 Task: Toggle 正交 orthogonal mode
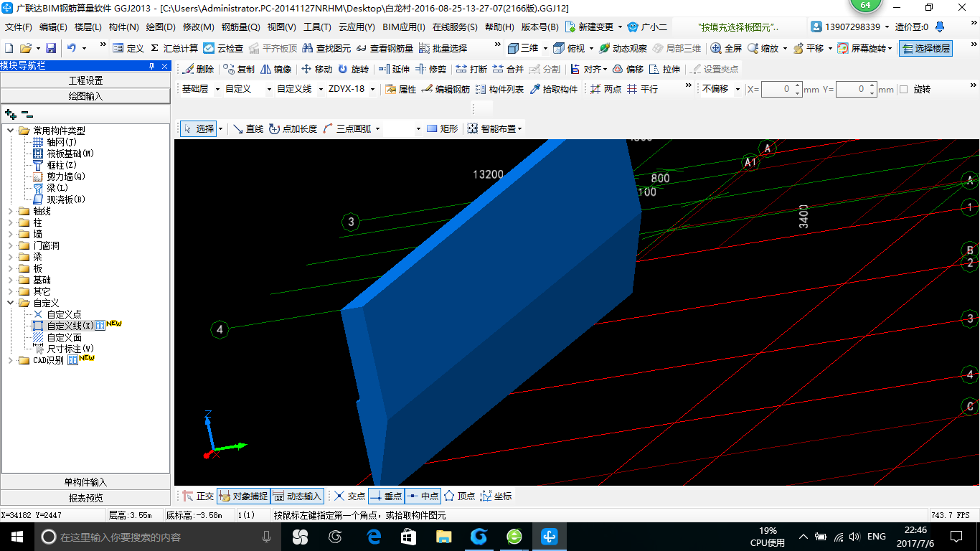[198, 496]
